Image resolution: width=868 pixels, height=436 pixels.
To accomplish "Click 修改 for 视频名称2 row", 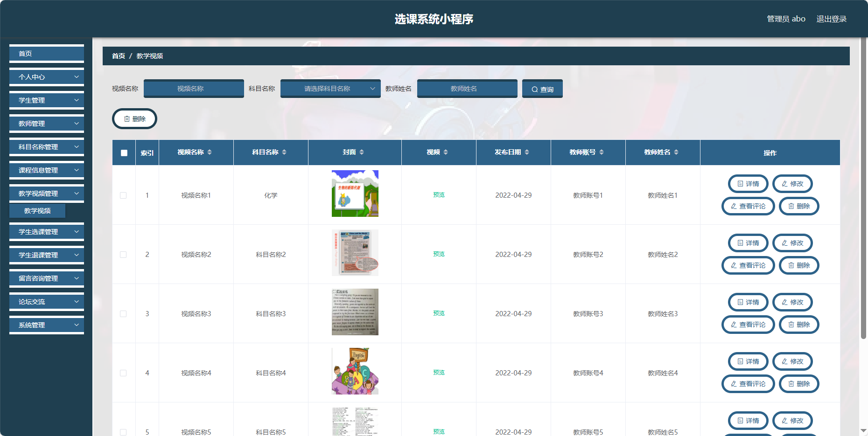I will [x=792, y=243].
